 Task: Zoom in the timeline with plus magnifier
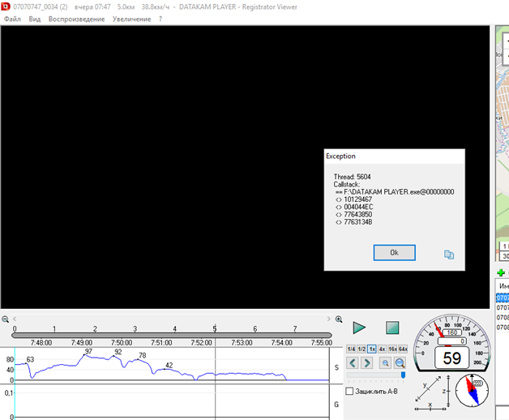pos(339,319)
